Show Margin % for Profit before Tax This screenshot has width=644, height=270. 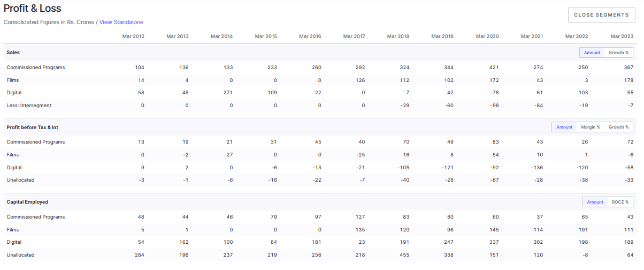point(591,127)
